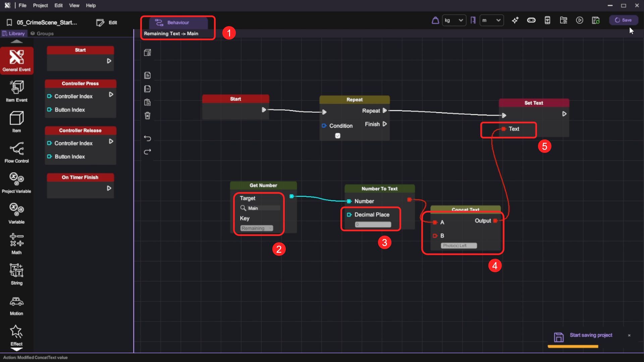
Task: Click the redo arrow in canvas toolbar
Action: 147,152
